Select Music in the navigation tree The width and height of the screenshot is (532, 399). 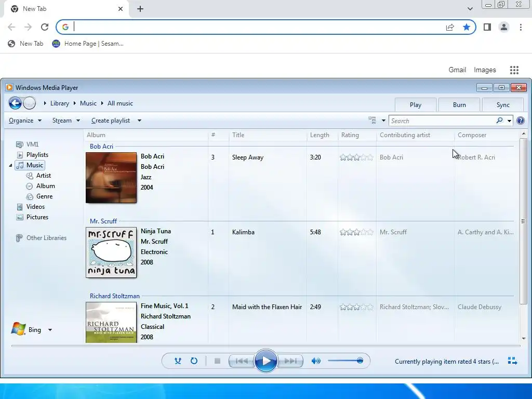pyautogui.click(x=30, y=165)
